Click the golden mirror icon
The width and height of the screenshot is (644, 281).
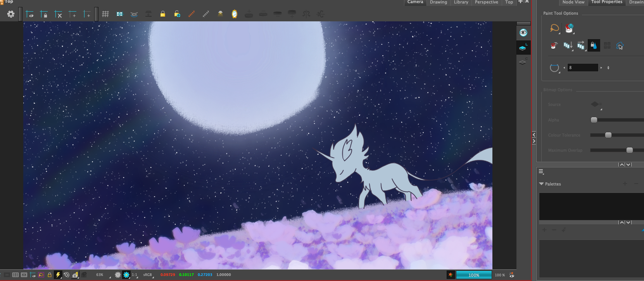coord(235,14)
